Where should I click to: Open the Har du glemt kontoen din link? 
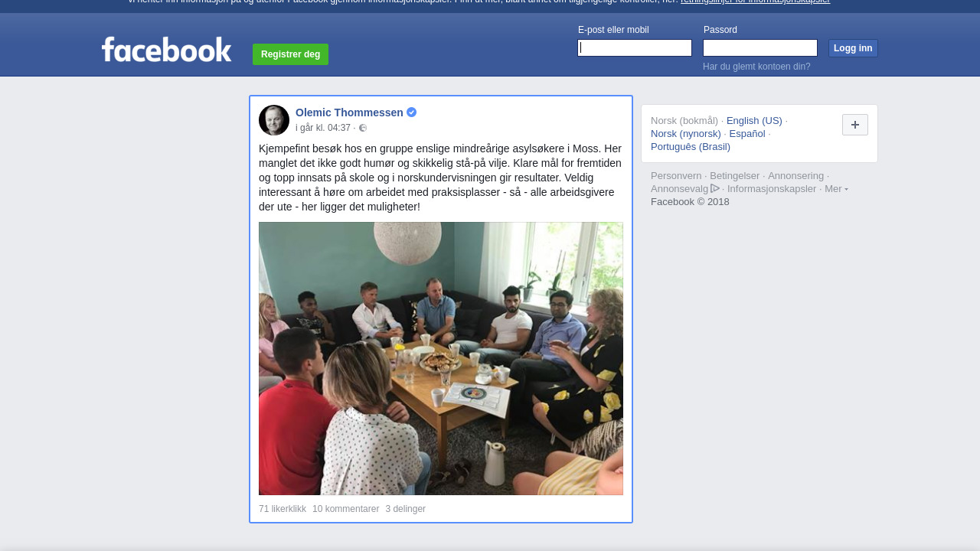click(756, 67)
